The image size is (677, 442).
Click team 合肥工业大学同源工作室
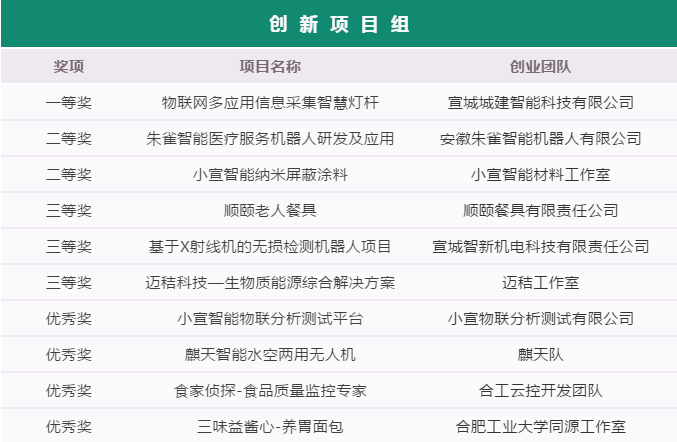tap(541, 427)
